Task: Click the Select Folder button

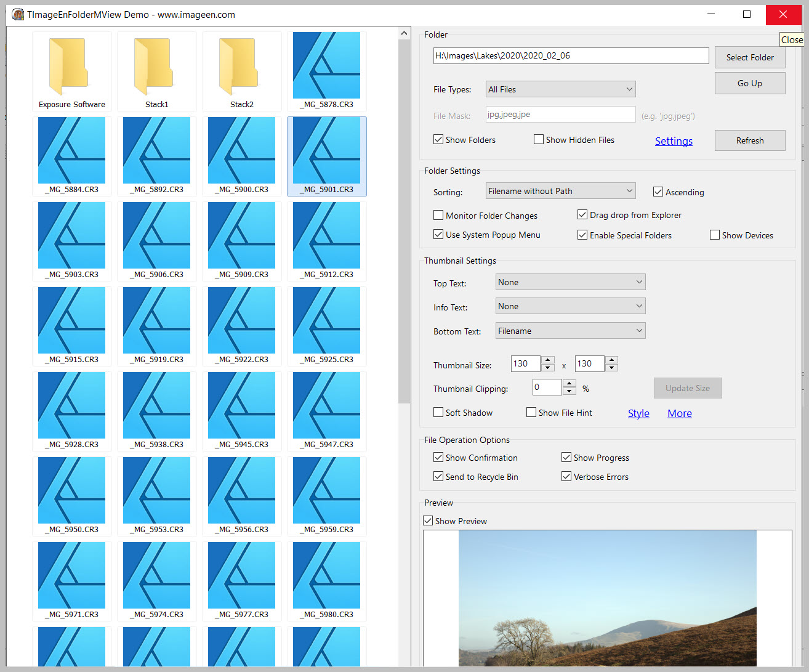Action: 750,57
